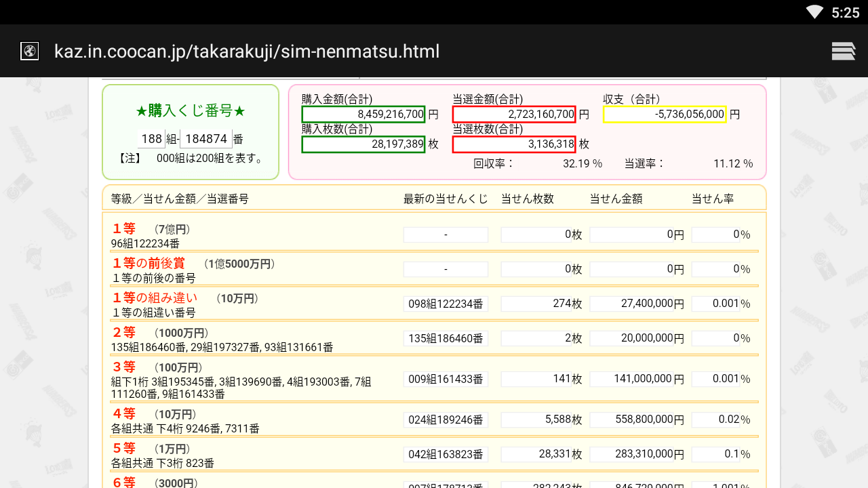
Task: Click the 141,000,000 円 amount field
Action: pos(632,379)
